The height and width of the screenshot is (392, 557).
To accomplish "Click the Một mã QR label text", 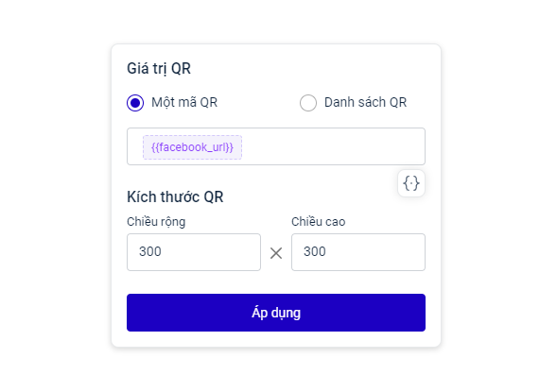I will [184, 102].
